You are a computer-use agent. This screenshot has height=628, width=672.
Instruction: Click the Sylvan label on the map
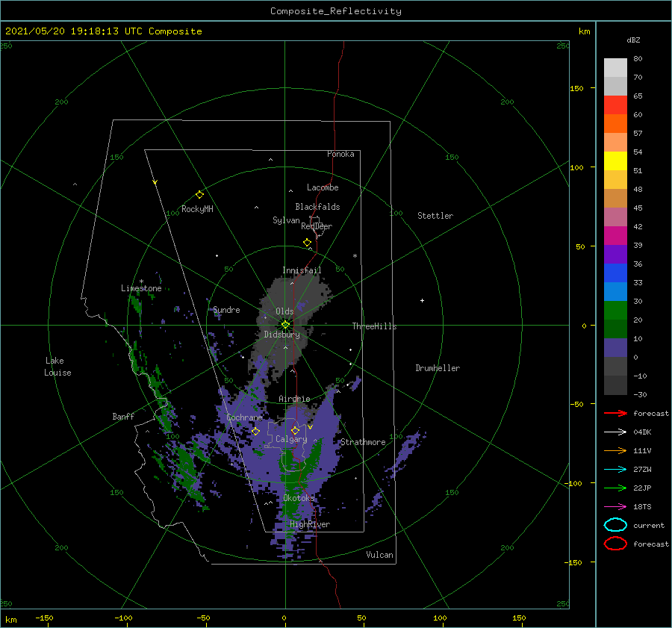coord(286,220)
